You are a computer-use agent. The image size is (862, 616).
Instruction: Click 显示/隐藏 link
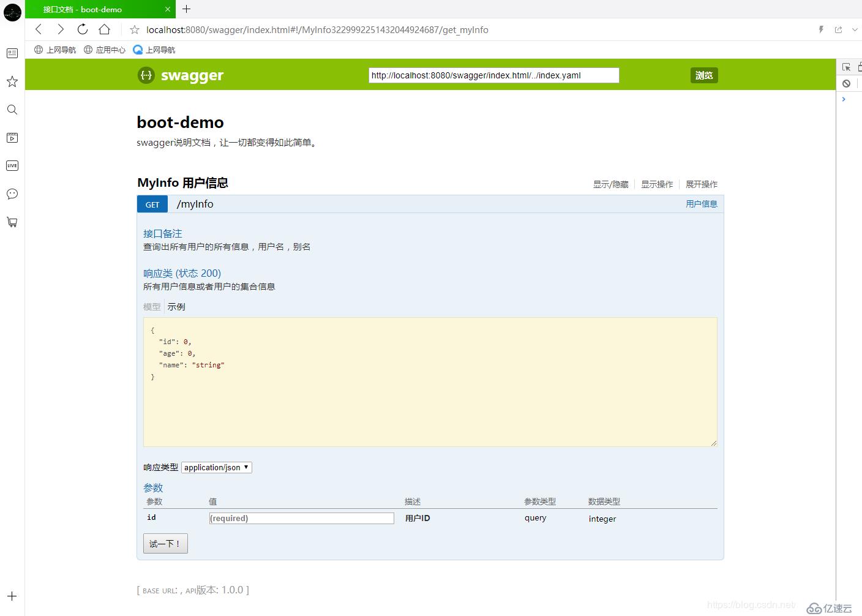pos(610,184)
